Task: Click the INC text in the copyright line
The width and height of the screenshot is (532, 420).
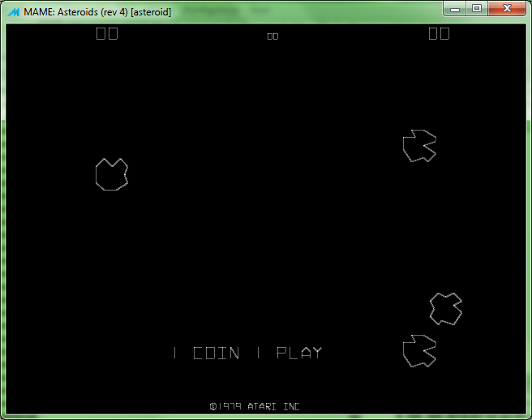Action: tap(291, 406)
